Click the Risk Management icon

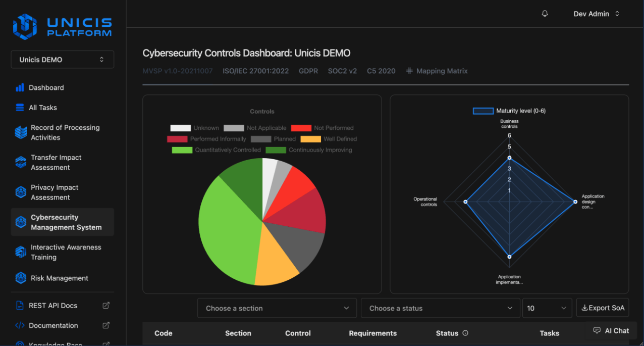[x=21, y=278]
